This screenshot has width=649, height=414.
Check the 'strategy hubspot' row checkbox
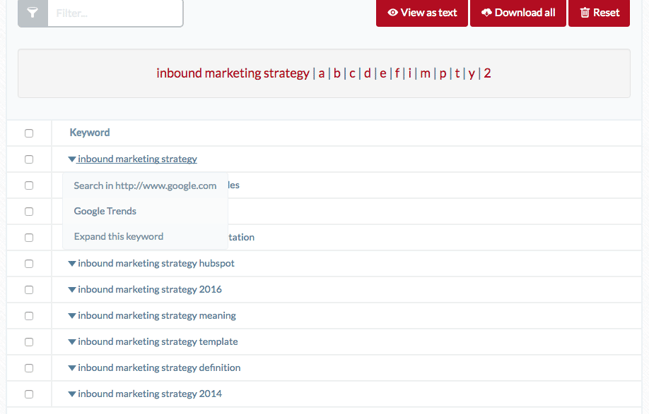coord(29,264)
